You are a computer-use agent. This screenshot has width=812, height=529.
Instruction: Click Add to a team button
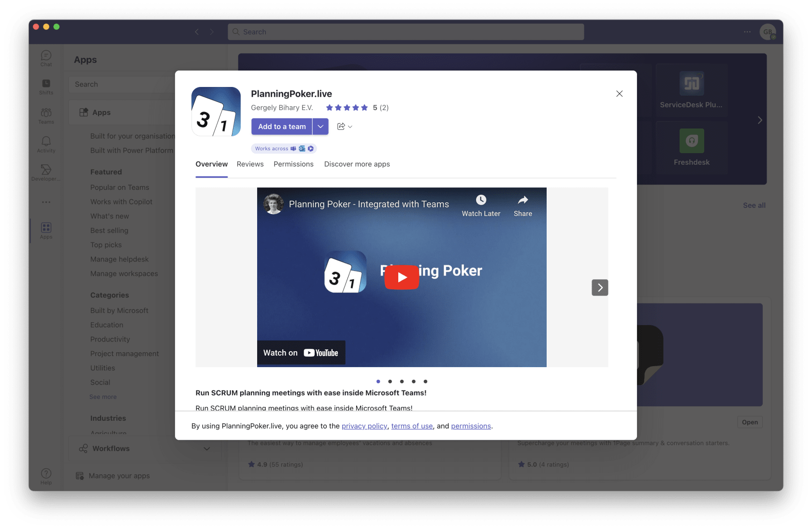282,127
